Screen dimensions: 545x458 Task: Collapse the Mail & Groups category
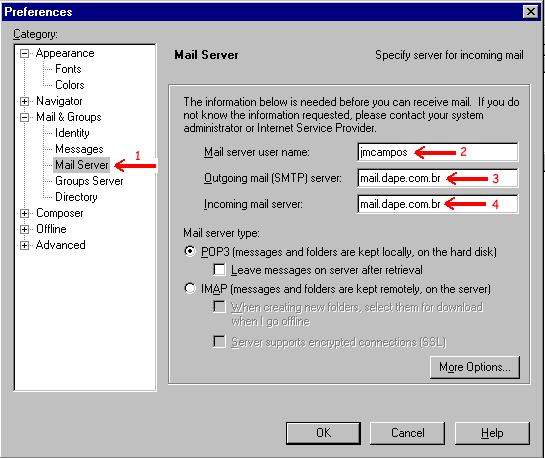(24, 117)
